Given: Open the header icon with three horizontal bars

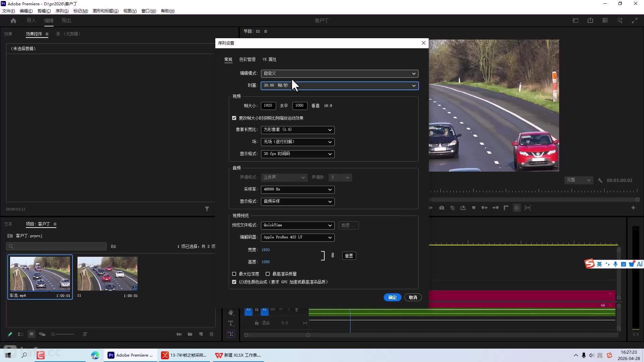Looking at the screenshot, I should tap(605, 21).
